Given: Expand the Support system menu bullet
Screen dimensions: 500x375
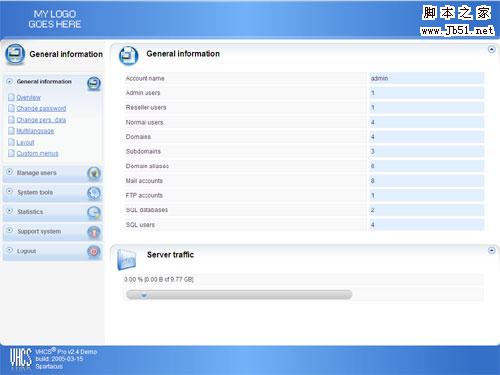Looking at the screenshot, I should coord(10,230).
